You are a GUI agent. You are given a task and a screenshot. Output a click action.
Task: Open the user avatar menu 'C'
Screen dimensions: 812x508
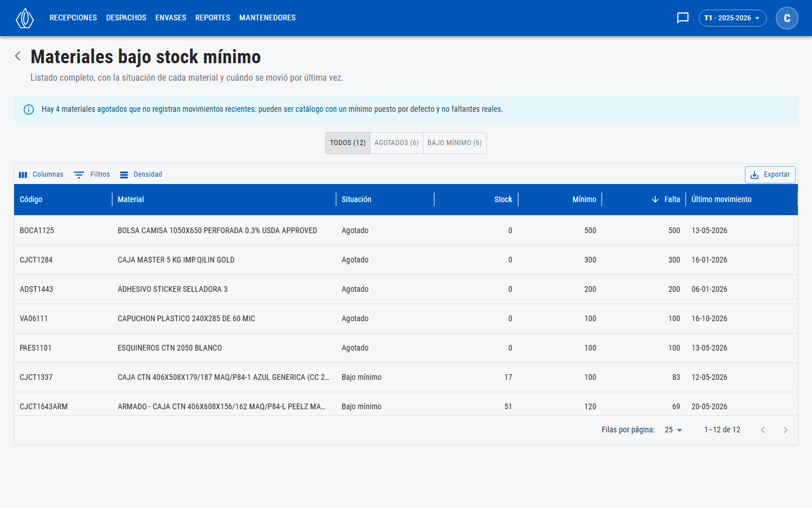tap(787, 18)
